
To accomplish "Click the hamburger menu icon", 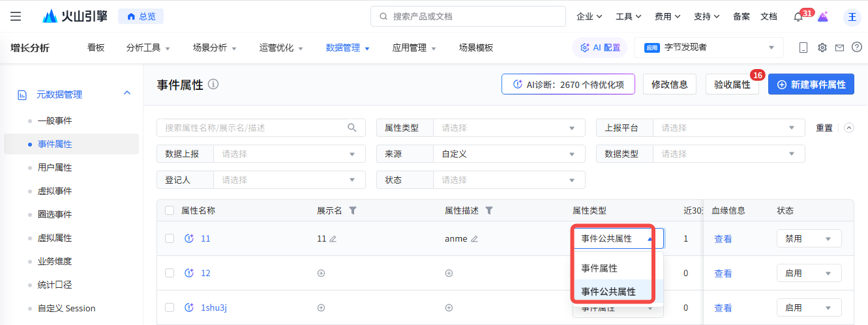I will point(16,16).
